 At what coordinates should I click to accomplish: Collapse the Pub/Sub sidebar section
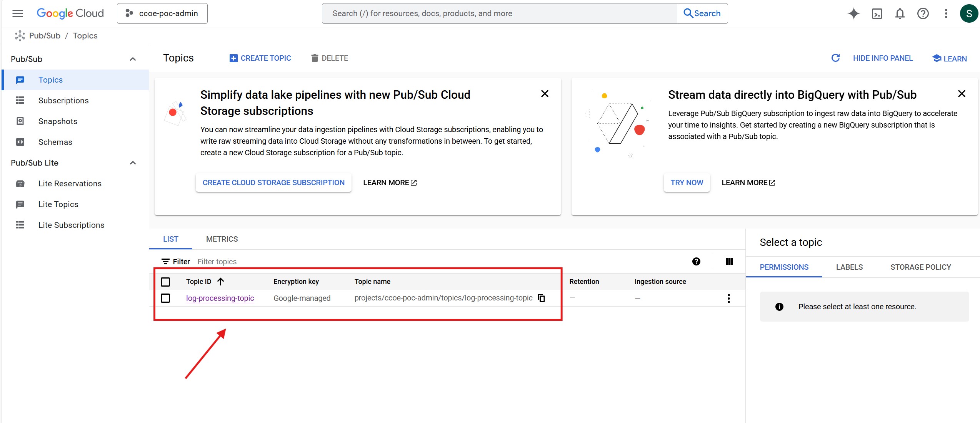click(133, 59)
